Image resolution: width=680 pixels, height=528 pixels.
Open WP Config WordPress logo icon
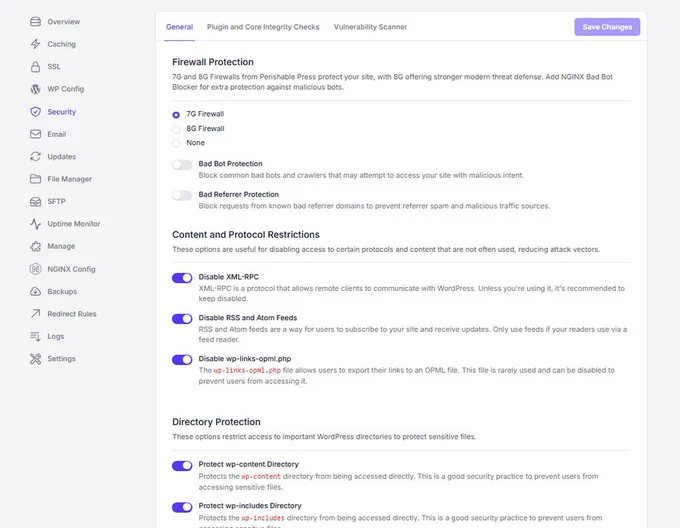(36, 89)
